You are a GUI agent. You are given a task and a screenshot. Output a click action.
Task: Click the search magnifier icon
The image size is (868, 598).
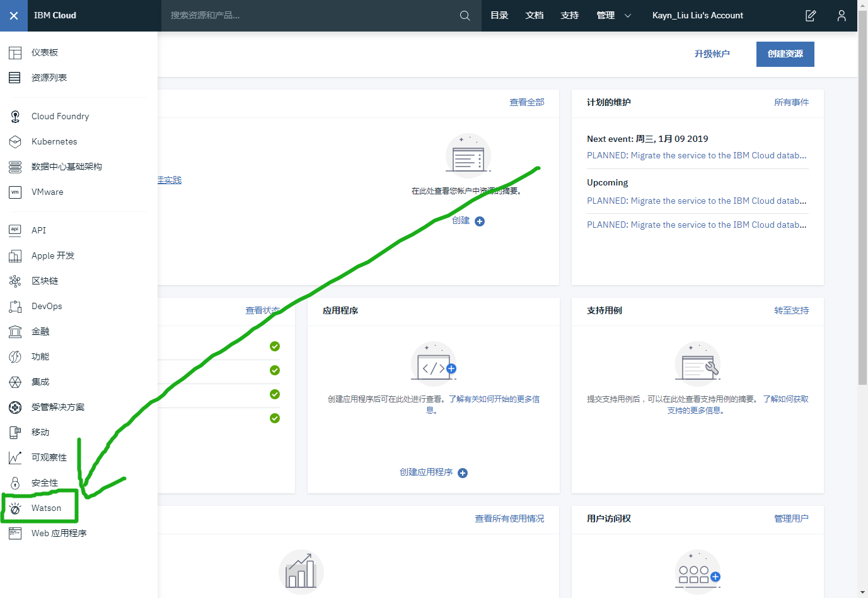465,15
